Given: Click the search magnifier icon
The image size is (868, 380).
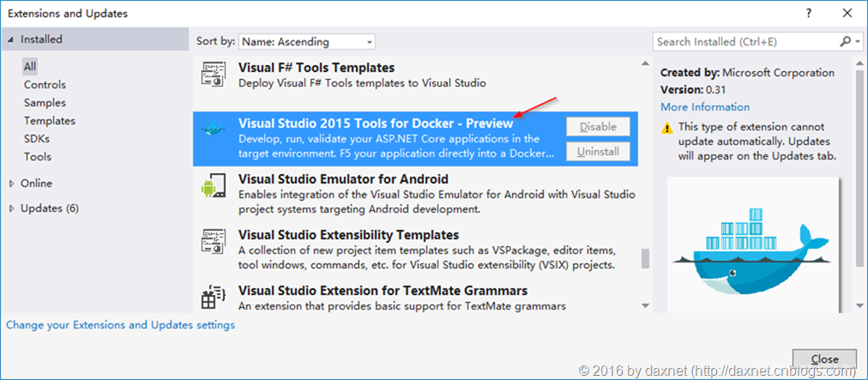Looking at the screenshot, I should [x=845, y=41].
